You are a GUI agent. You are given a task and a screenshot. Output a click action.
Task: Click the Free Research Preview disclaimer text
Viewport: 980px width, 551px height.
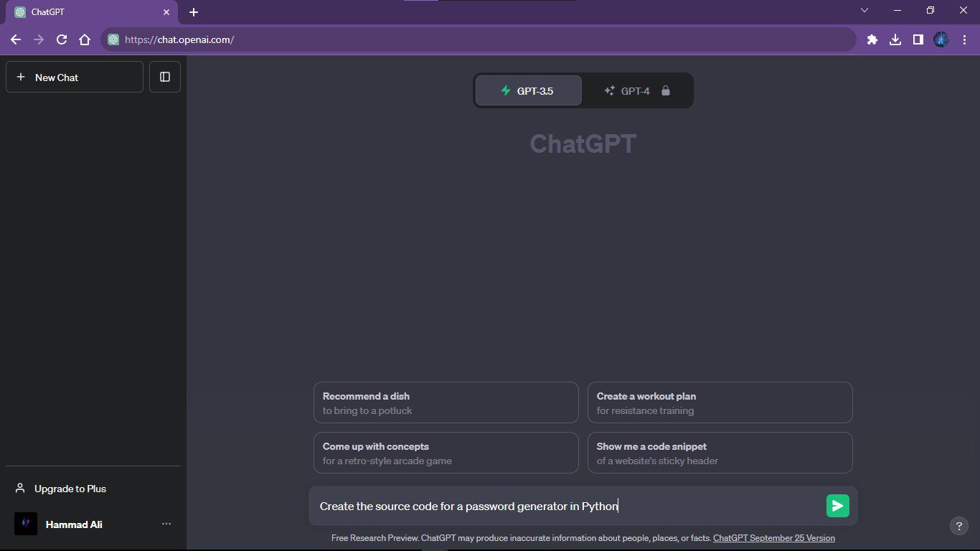[521, 538]
